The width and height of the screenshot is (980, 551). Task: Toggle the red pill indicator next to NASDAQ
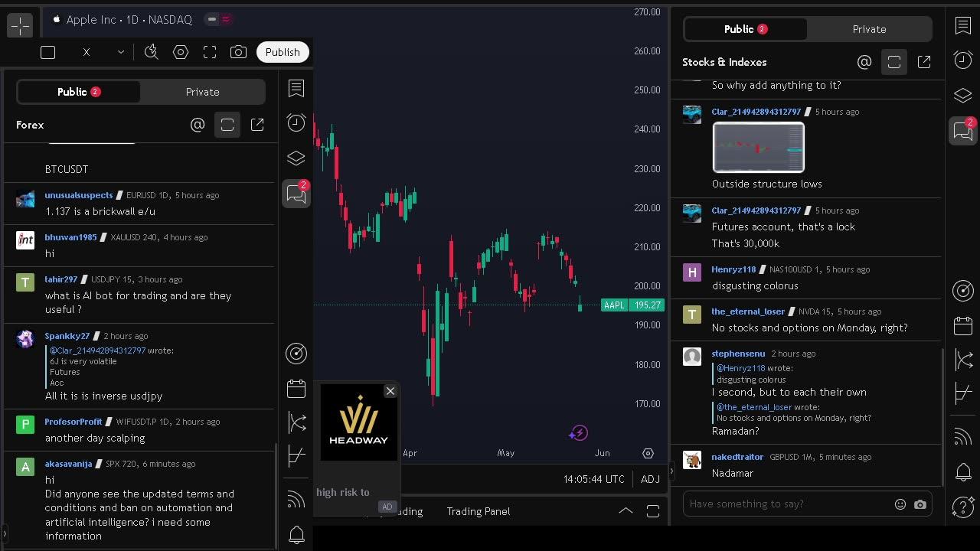tap(226, 19)
